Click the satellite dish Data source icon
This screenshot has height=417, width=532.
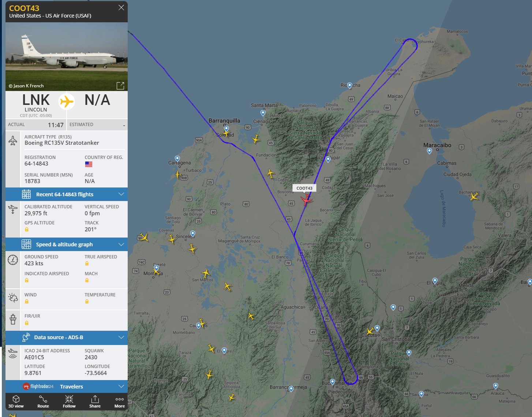[26, 337]
